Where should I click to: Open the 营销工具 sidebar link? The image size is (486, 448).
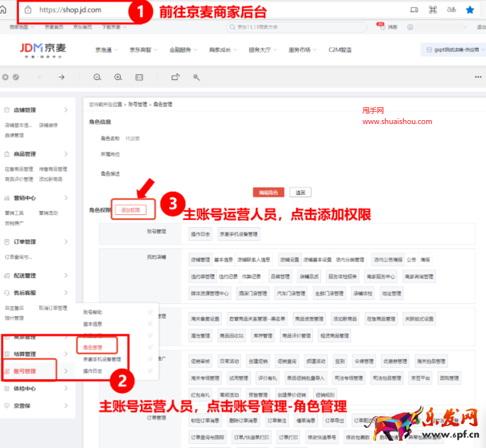[x=14, y=213]
